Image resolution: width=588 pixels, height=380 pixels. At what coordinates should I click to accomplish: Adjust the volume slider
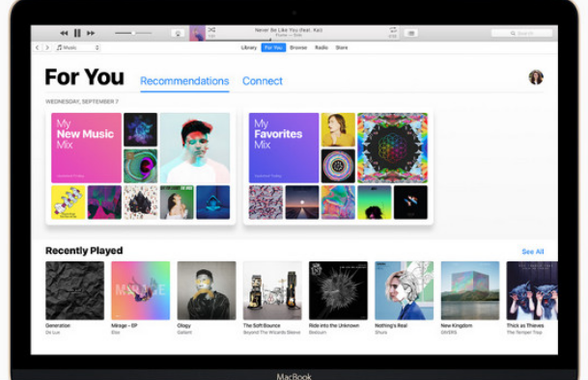(x=133, y=34)
